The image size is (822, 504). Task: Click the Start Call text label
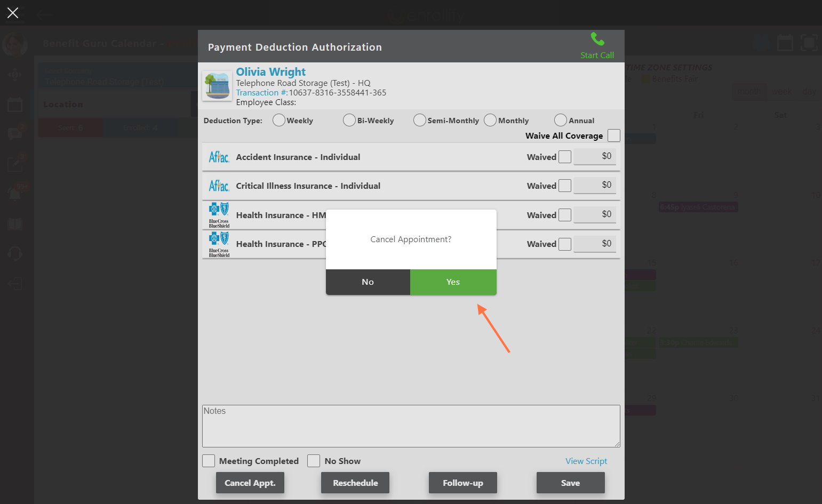pyautogui.click(x=597, y=55)
